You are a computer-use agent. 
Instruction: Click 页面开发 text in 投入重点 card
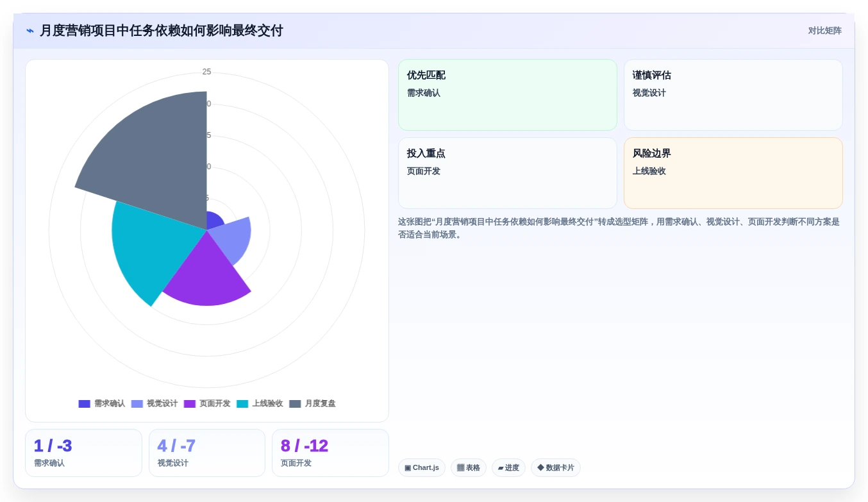[424, 171]
